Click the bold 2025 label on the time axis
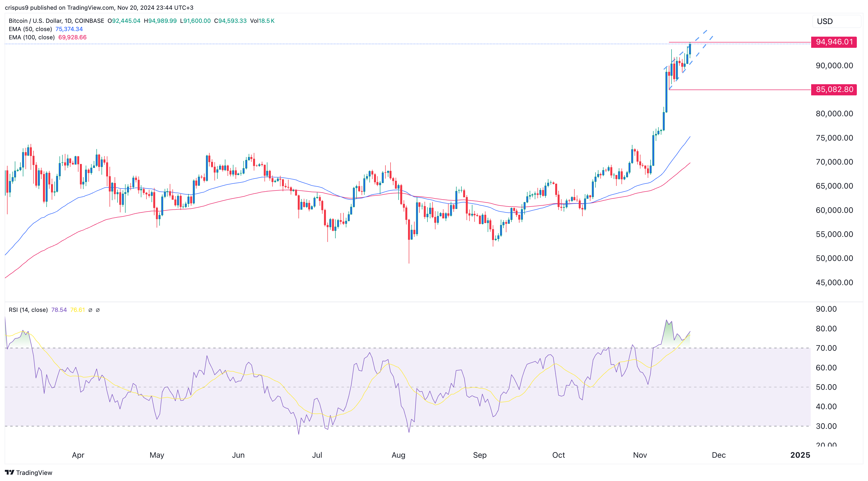This screenshot has height=481, width=868. coord(800,456)
